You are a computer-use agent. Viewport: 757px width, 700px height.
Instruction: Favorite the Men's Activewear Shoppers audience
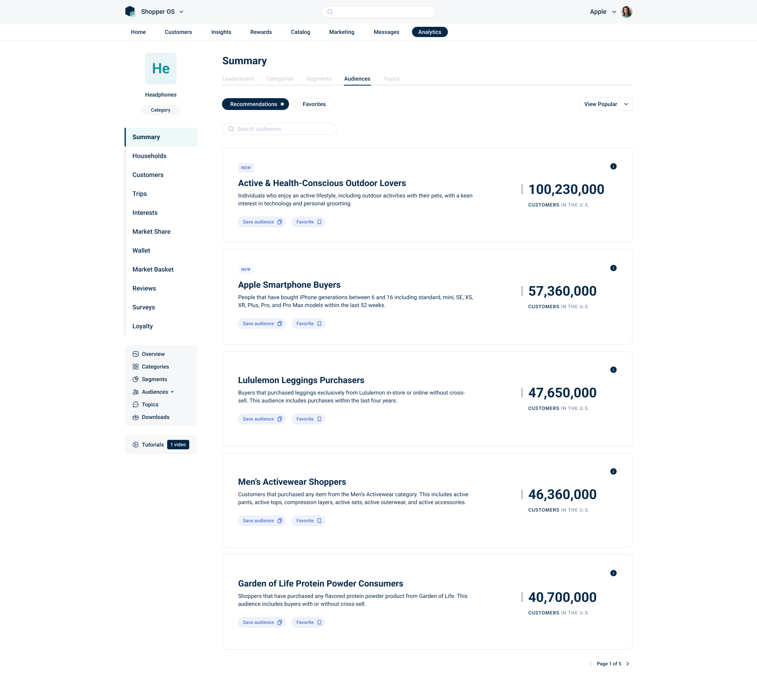pos(308,521)
